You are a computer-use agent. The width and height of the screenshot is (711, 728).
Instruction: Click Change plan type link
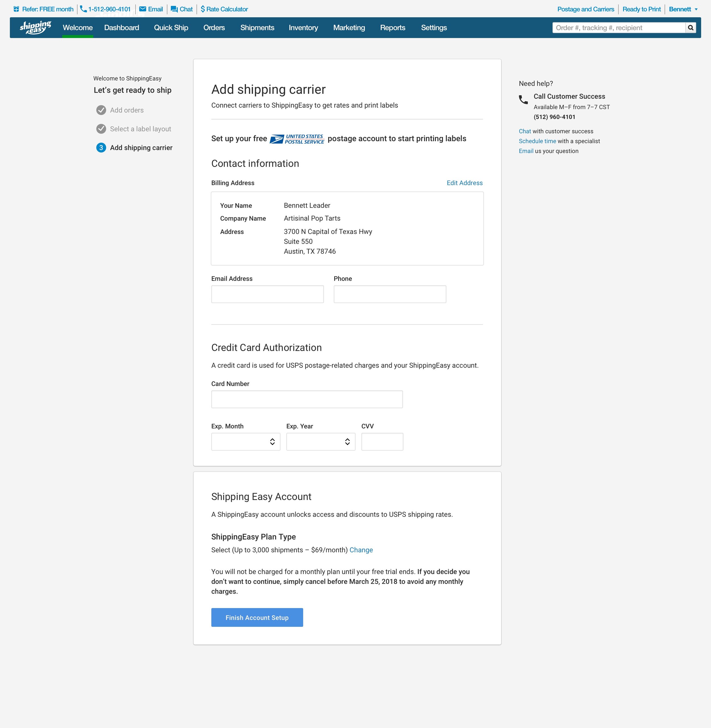pos(361,550)
